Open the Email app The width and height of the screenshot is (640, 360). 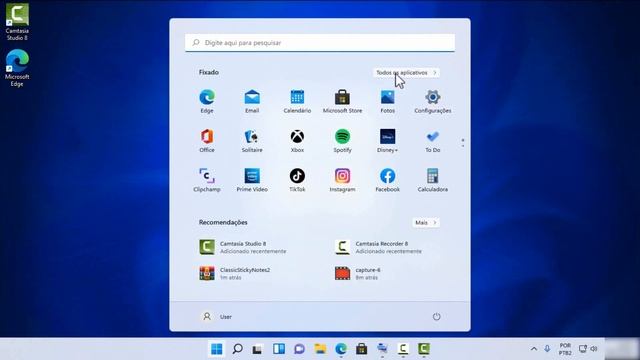pyautogui.click(x=252, y=101)
